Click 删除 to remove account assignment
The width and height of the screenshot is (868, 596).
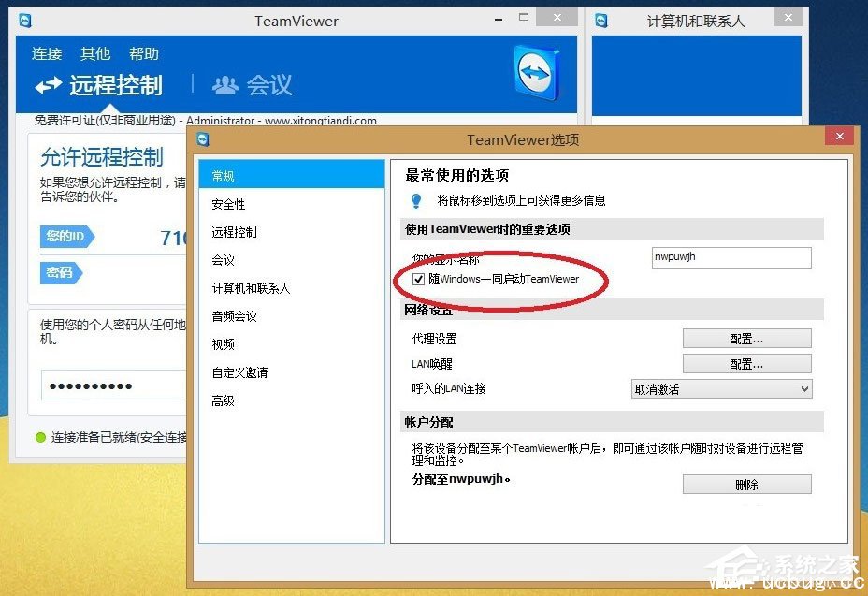(x=745, y=484)
